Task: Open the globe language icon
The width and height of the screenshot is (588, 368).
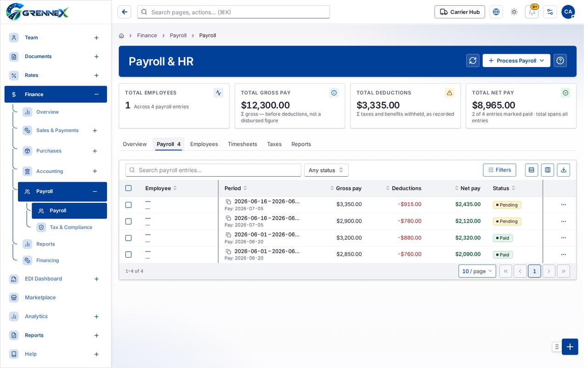Action: pos(496,12)
